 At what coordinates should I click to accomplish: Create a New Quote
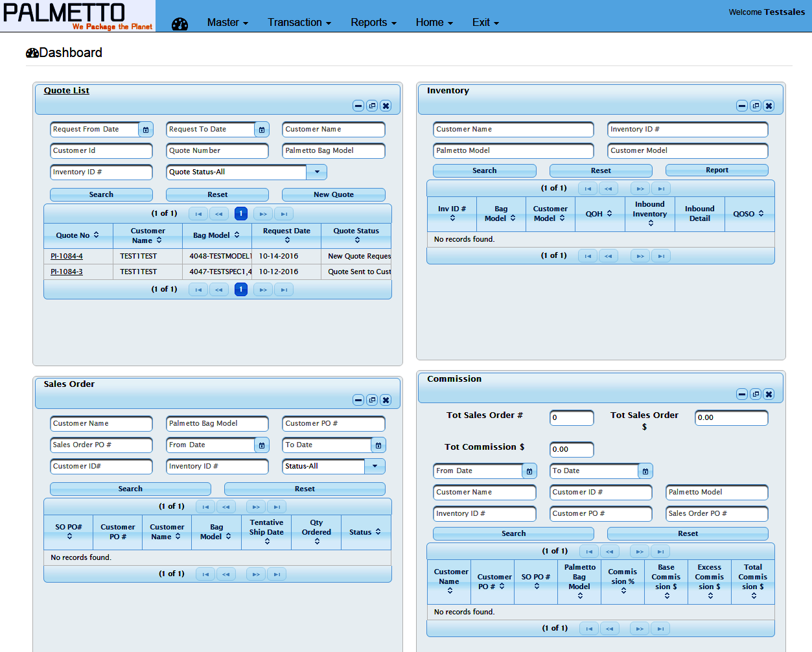pos(334,194)
